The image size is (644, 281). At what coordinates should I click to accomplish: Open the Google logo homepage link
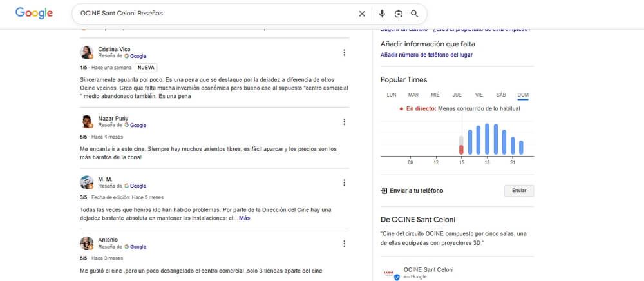click(x=34, y=13)
